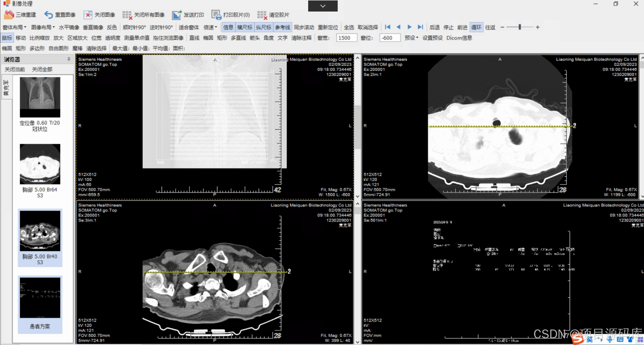Screen dimensions: 644x345
Task: Open 设置预设 preset settings
Action: click(432, 38)
